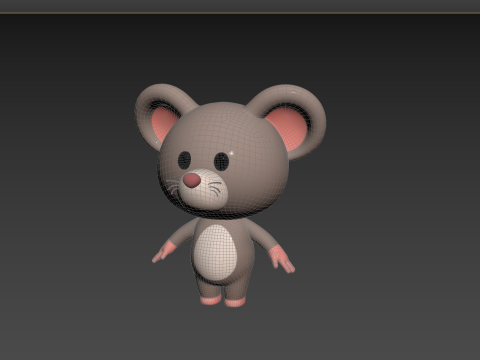Click the mouse's white belly patch
The height and width of the screenshot is (360, 480).
pos(216,252)
